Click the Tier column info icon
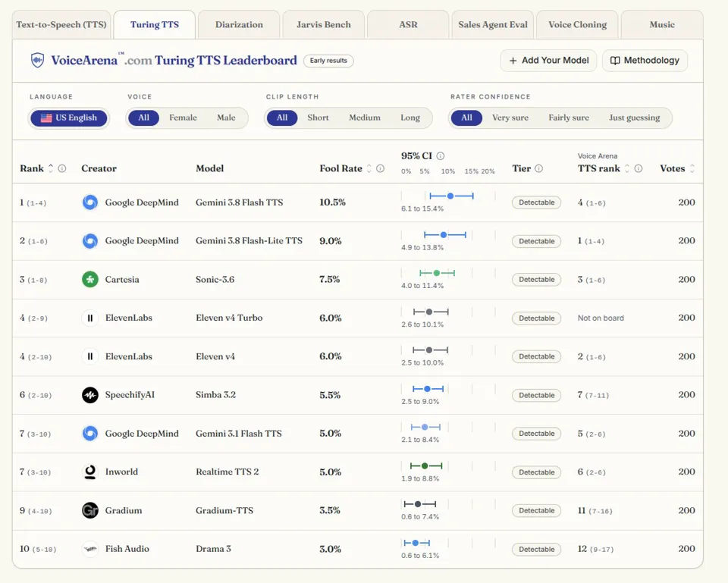The image size is (728, 583). [539, 168]
